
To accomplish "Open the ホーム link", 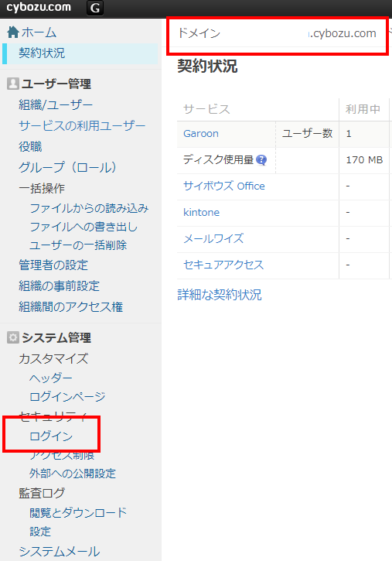I will click(x=39, y=32).
